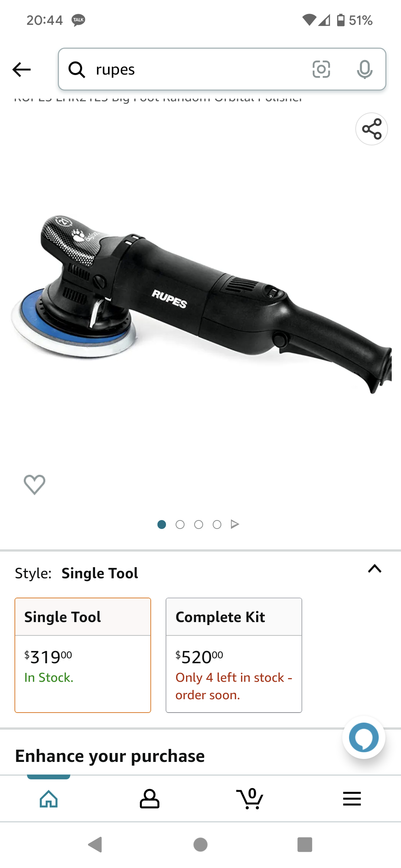401x868 pixels.
Task: Share this Rupes polisher product
Action: pos(372,129)
